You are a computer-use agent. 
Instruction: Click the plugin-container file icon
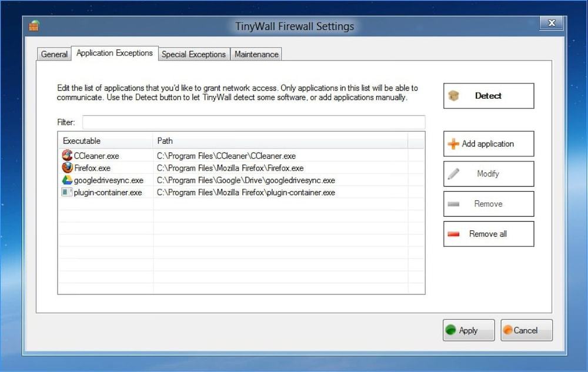[67, 192]
